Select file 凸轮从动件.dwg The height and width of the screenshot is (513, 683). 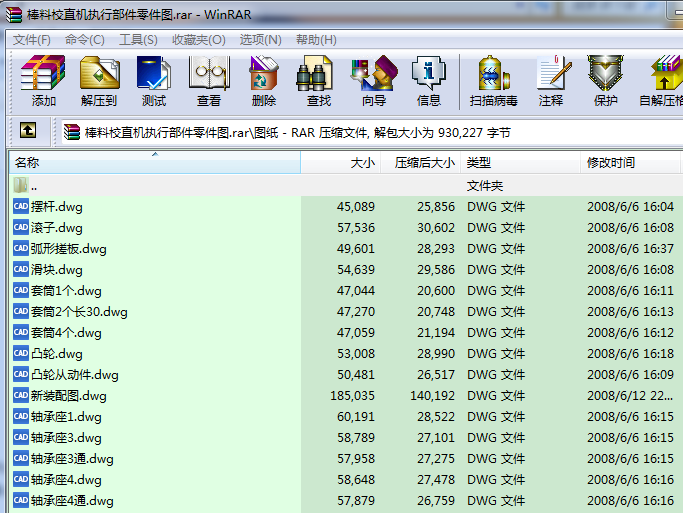click(74, 375)
